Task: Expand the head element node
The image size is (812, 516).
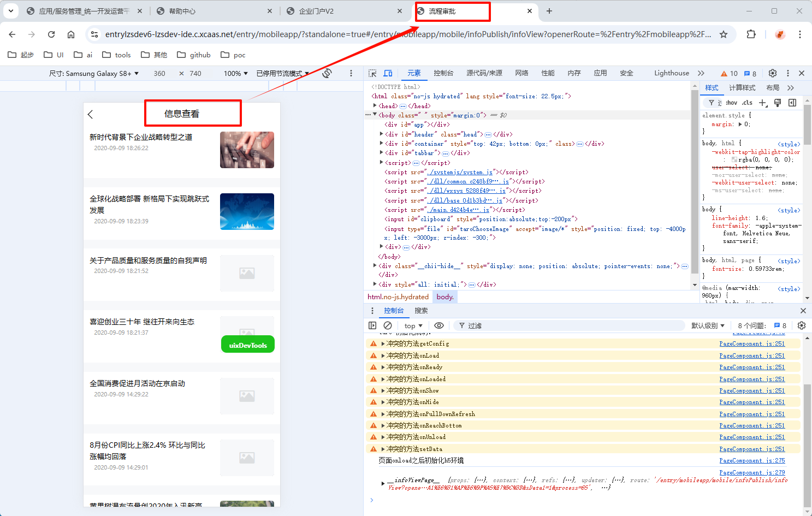Action: pos(375,106)
